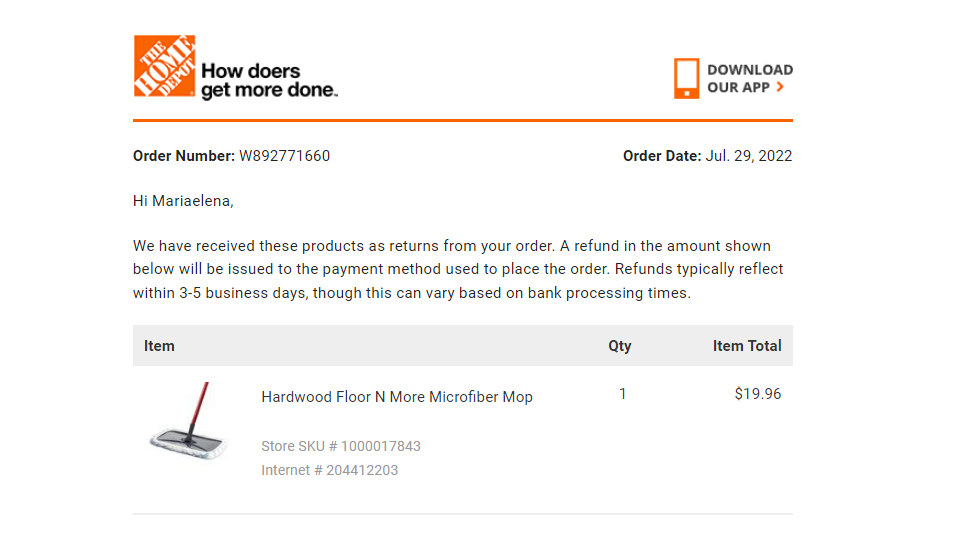
Task: Select the $19.96 item total
Action: pos(758,394)
